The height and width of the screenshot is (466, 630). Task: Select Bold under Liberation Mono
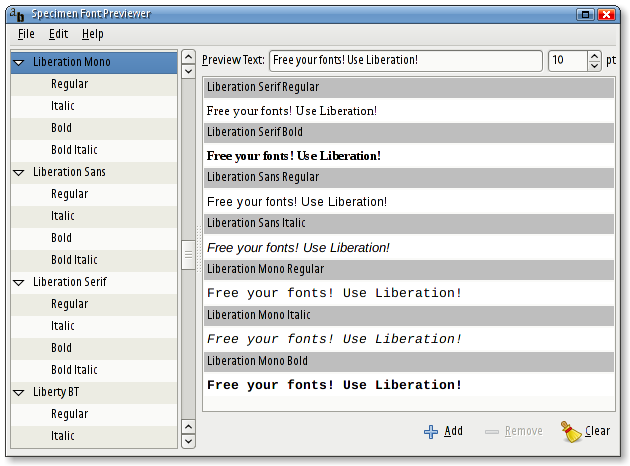pos(94,128)
